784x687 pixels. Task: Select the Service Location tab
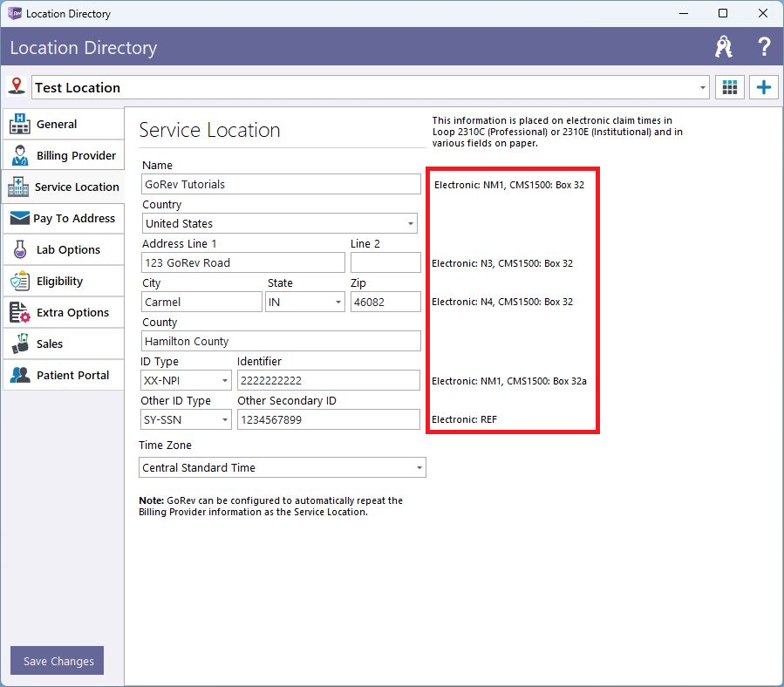pos(64,187)
